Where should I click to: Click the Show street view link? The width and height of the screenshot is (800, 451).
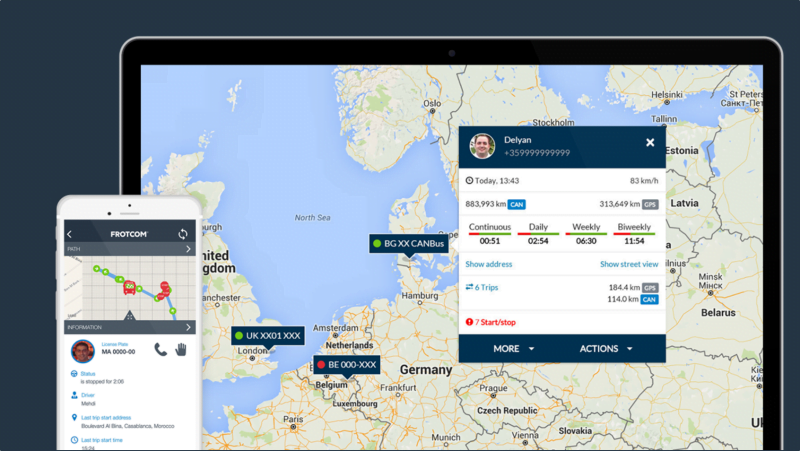pos(629,264)
